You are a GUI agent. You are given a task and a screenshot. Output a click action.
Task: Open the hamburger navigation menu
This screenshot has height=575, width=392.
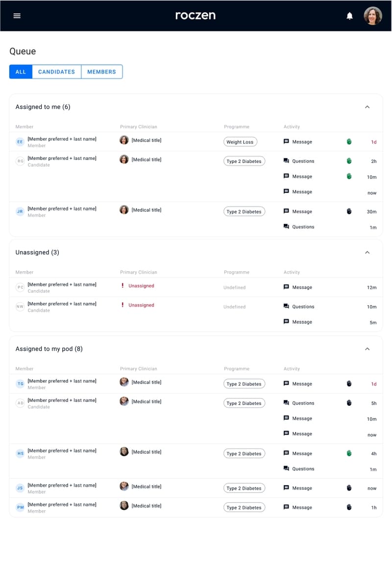coord(17,16)
